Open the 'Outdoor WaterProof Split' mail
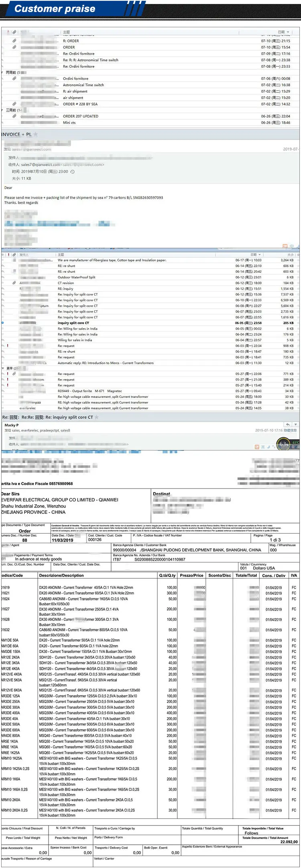 (x=77, y=277)
